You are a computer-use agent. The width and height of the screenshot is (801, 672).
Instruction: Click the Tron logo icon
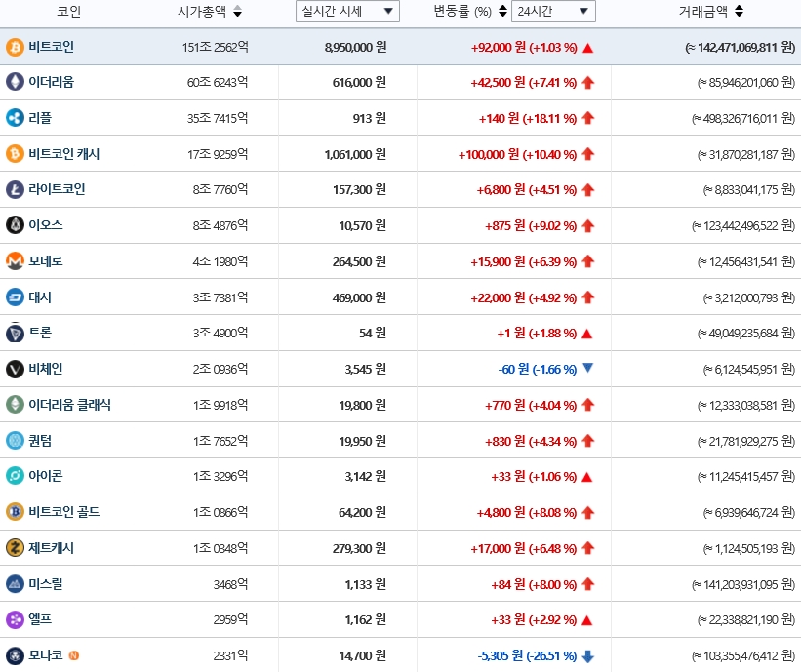[13, 332]
